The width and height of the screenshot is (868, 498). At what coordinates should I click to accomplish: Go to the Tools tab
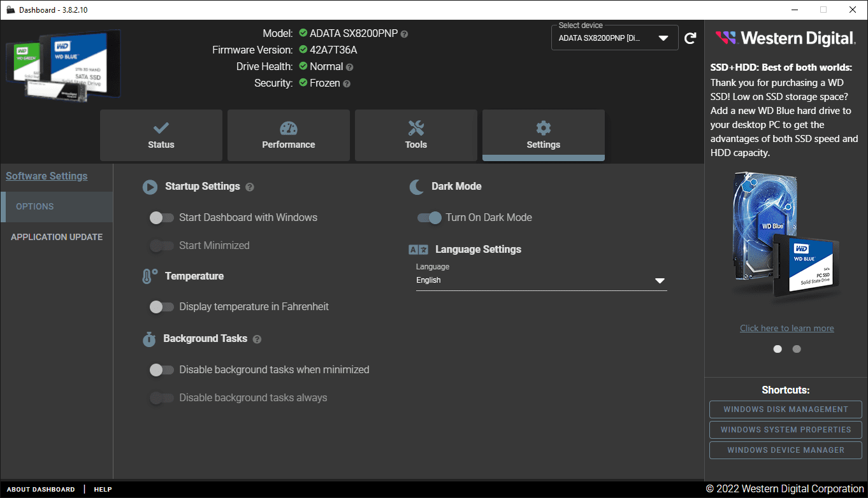tap(416, 135)
